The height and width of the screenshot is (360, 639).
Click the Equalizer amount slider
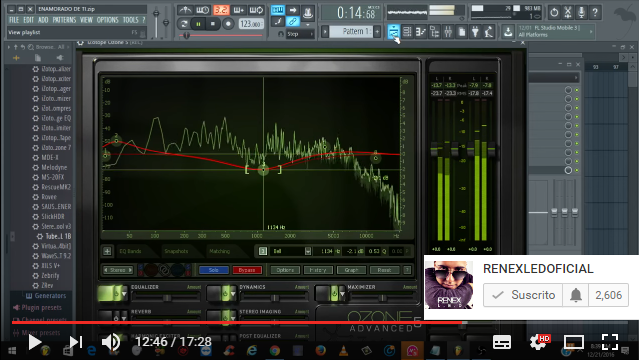tap(166, 298)
